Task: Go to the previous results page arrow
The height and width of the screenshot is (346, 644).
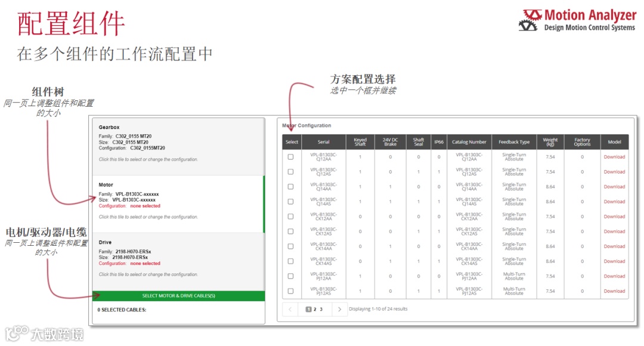Action: tap(290, 309)
